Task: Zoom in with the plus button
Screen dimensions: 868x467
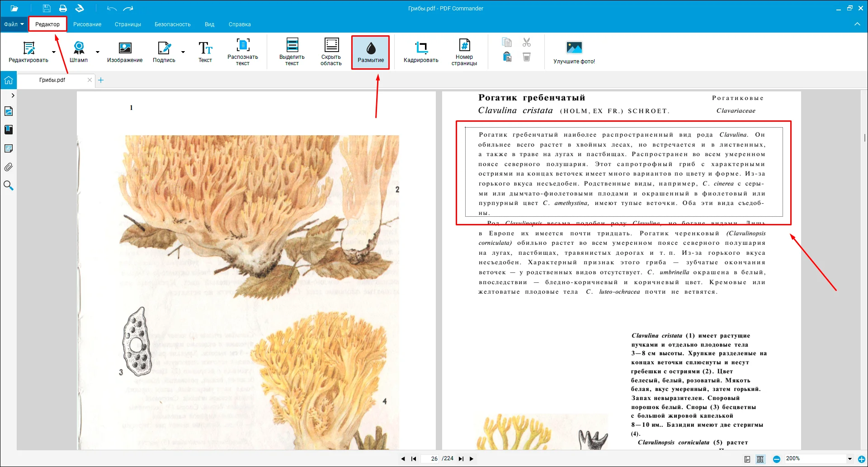Action: 862,459
